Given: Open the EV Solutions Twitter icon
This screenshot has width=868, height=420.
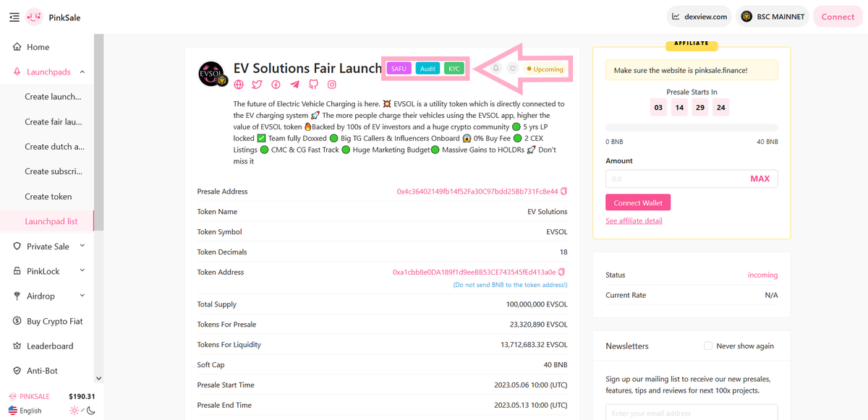Looking at the screenshot, I should tap(258, 85).
